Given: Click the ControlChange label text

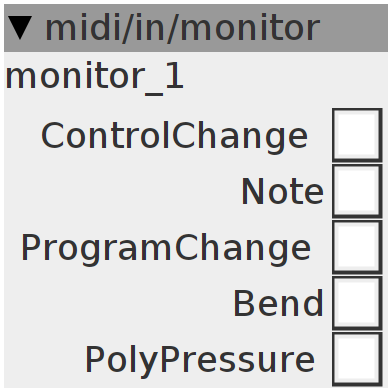Looking at the screenshot, I should click(x=174, y=137).
